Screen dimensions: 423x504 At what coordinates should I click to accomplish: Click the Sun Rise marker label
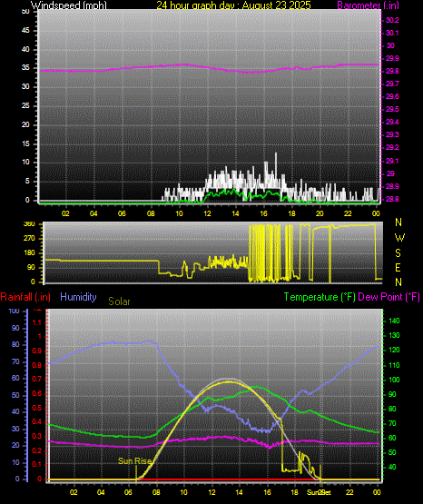(135, 461)
